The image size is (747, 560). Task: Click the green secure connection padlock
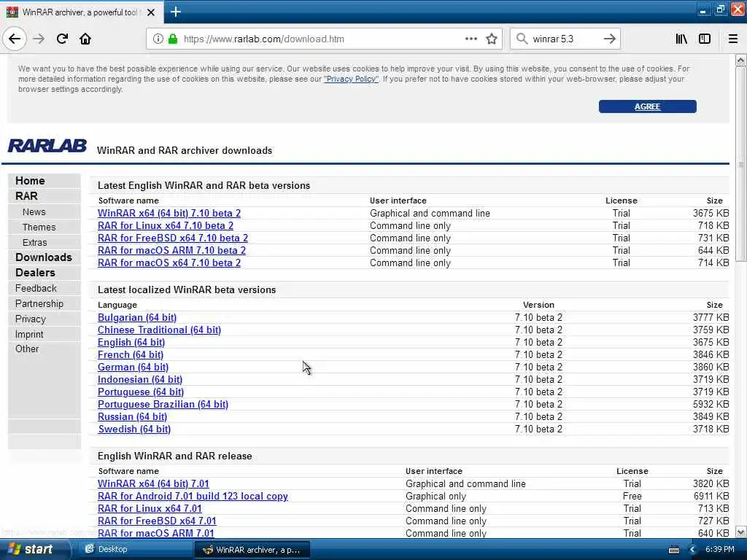tap(172, 39)
